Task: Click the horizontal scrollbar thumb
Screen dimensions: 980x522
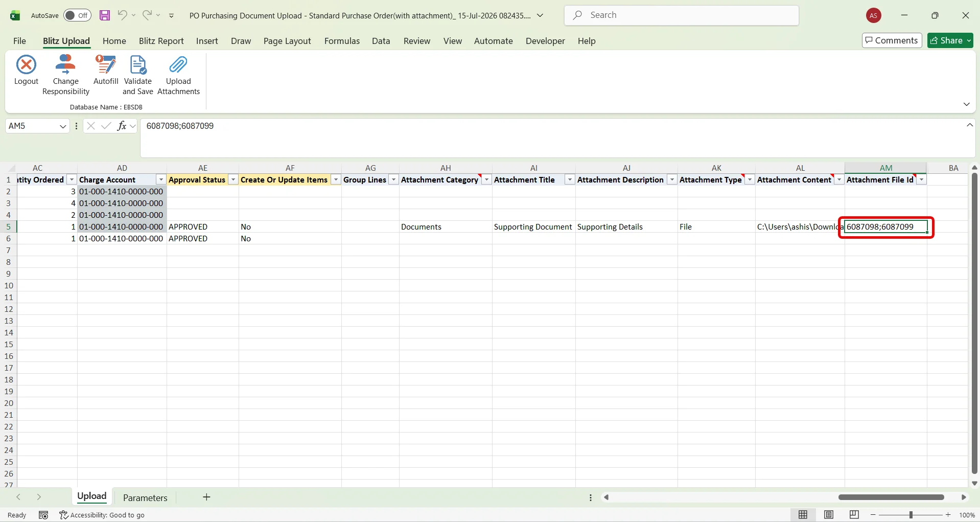Action: click(891, 497)
